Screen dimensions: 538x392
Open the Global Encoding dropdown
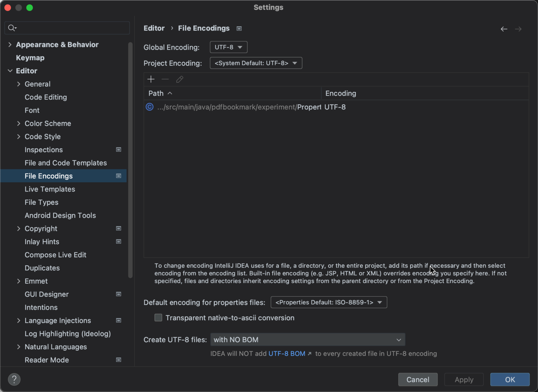pos(228,47)
